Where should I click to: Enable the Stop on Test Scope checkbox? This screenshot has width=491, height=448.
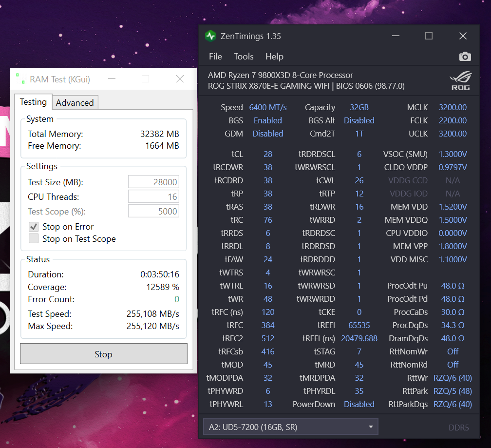pos(34,239)
